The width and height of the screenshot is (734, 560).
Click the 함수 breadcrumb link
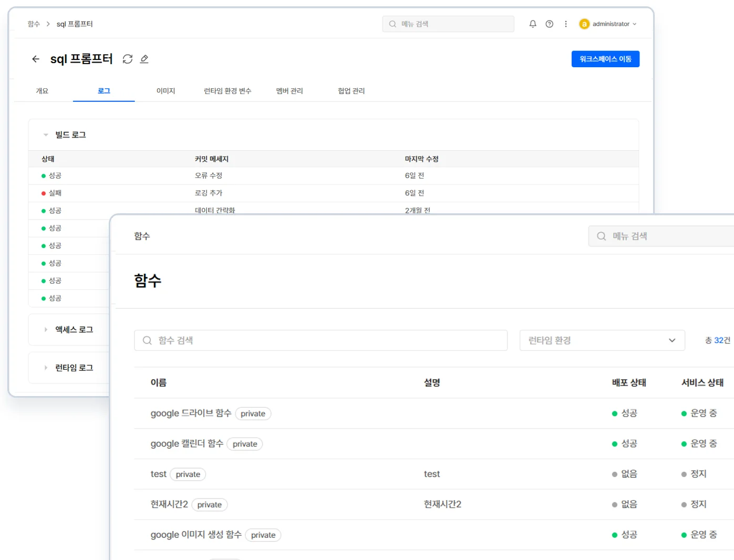34,24
